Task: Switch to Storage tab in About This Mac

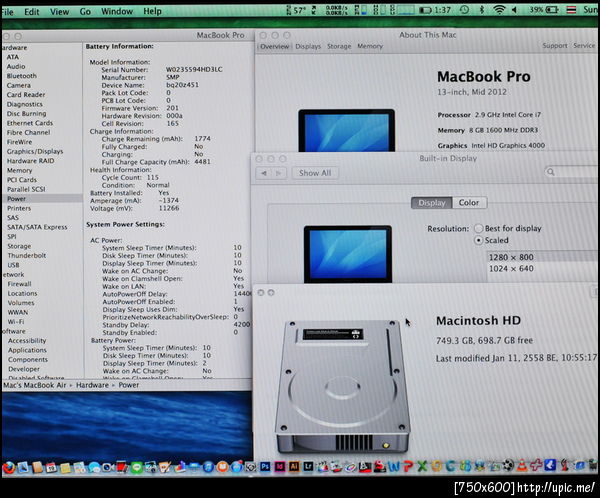Action: pos(339,46)
